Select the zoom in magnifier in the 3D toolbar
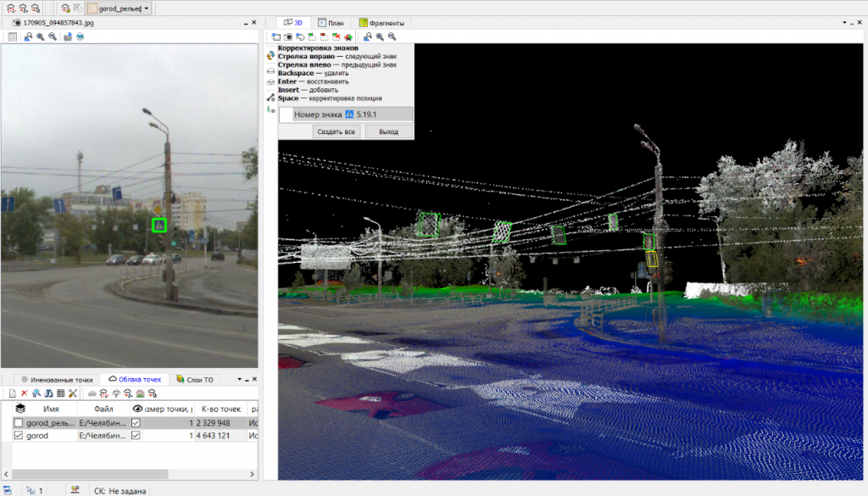This screenshot has height=496, width=868. click(x=378, y=36)
